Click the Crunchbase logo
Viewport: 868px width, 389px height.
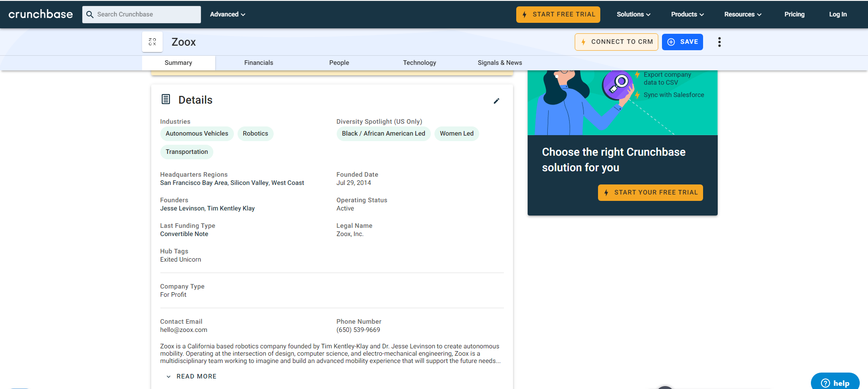[41, 14]
